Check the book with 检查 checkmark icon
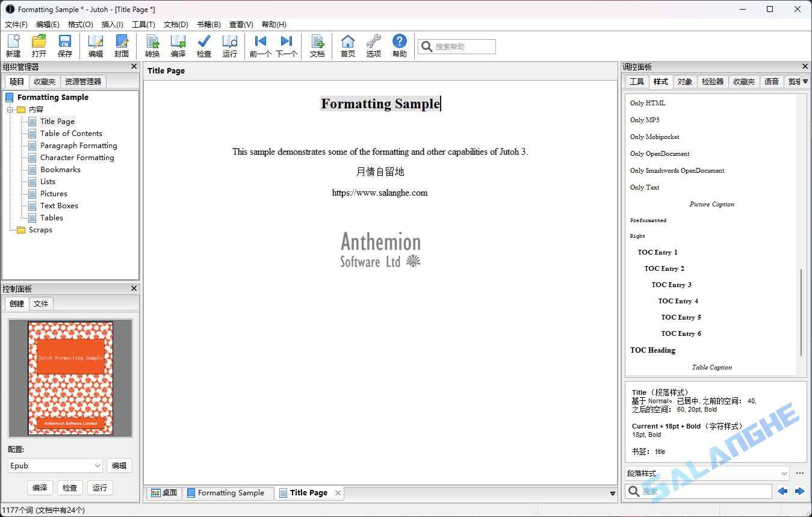Viewport: 812px width, 517px height. click(204, 46)
